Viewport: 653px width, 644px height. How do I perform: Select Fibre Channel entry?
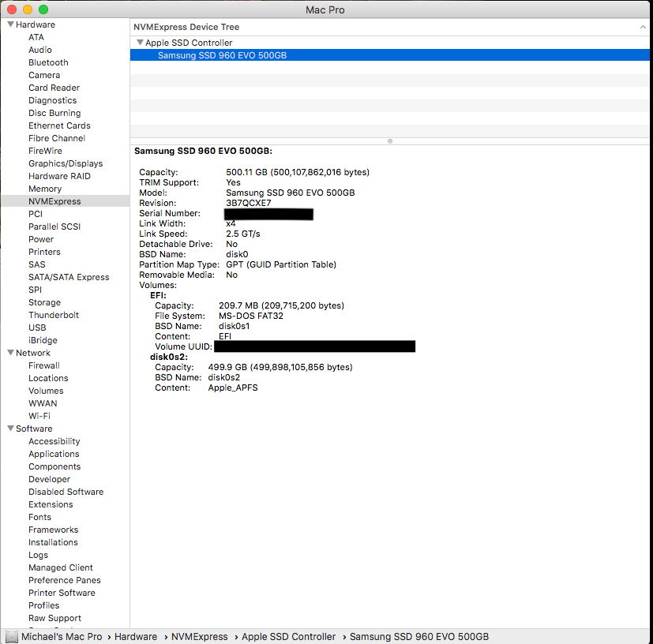[x=57, y=138]
